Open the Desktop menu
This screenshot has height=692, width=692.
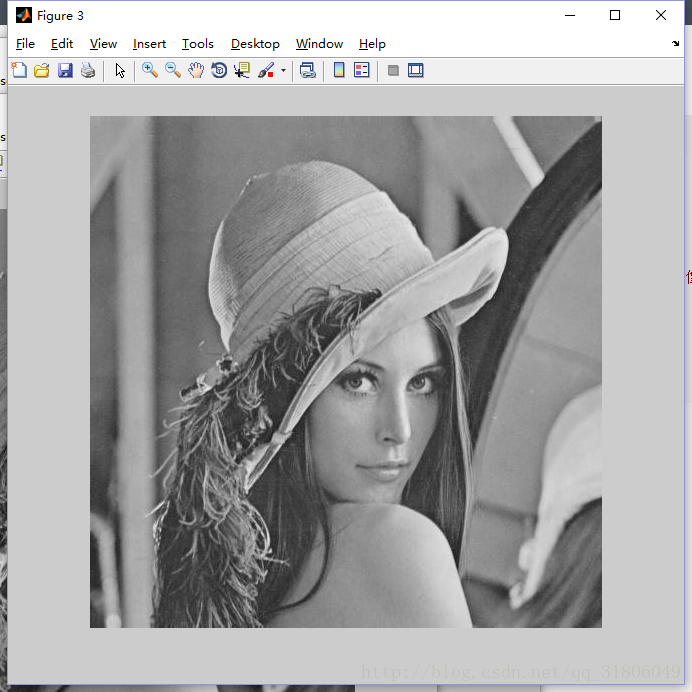255,44
